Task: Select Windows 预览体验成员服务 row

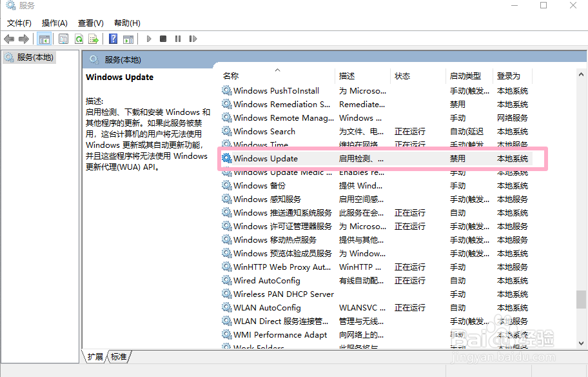Action: [x=376, y=254]
